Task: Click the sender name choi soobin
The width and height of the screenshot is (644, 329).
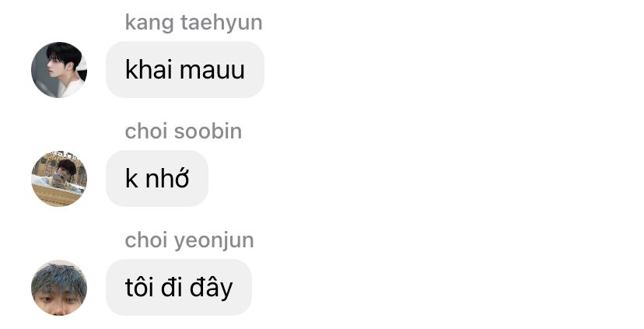Action: coord(184,131)
